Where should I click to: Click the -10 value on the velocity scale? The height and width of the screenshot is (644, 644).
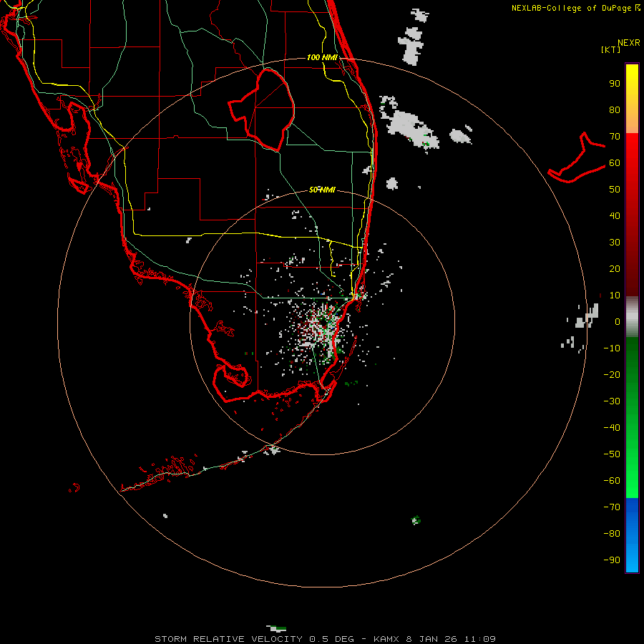(612, 348)
